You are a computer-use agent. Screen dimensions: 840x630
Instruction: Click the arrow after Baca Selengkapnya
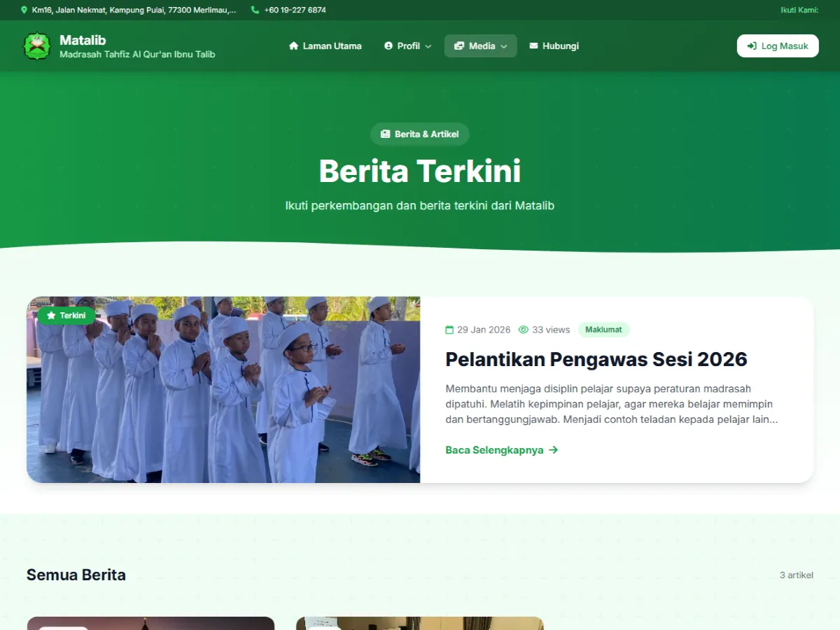click(554, 450)
